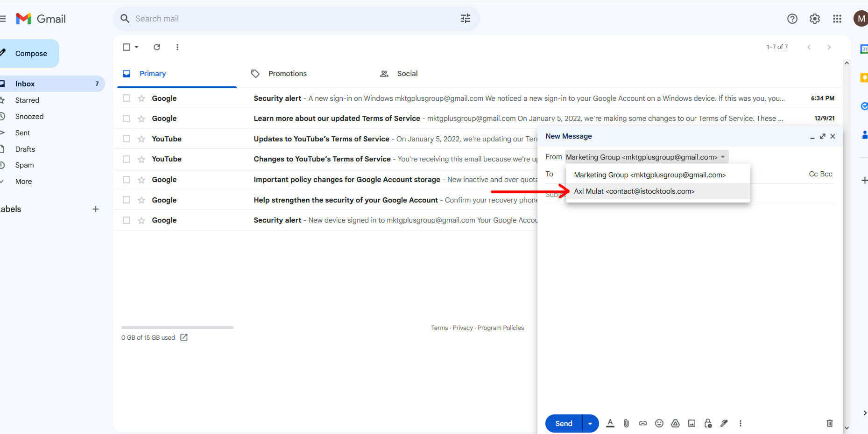
Task: Toggle confidential mode lock icon
Action: tap(708, 423)
